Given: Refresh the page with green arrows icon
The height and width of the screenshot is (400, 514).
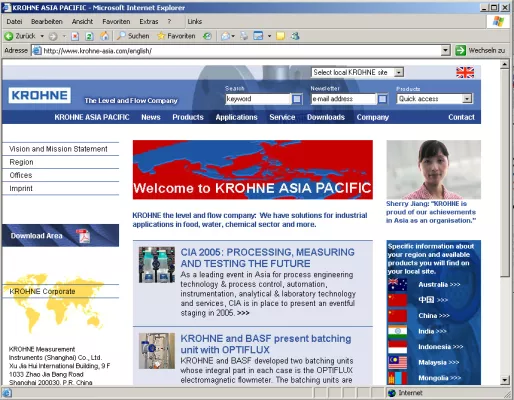Looking at the screenshot, I should click(89, 36).
